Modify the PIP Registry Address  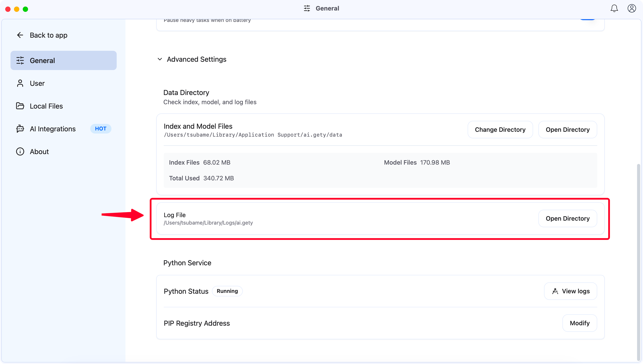[580, 323]
